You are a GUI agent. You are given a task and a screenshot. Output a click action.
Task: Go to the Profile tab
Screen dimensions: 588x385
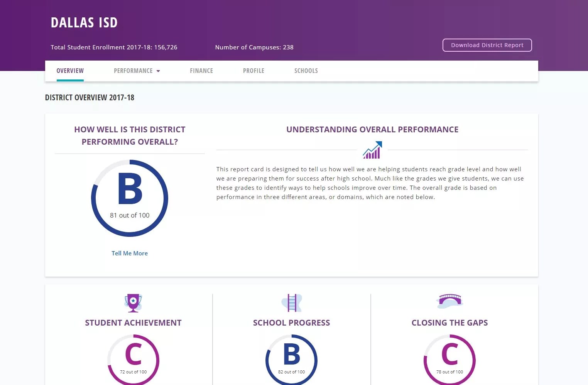(253, 71)
